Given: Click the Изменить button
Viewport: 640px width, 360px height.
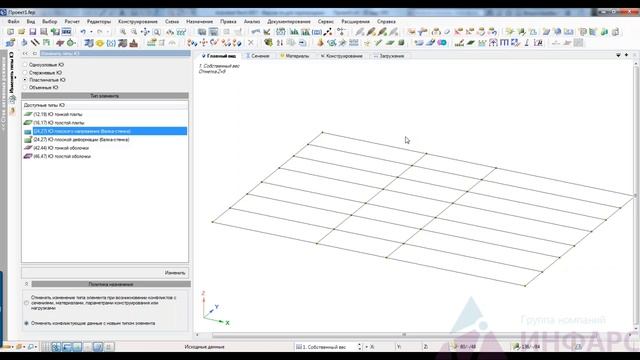Looking at the screenshot, I should [175, 273].
